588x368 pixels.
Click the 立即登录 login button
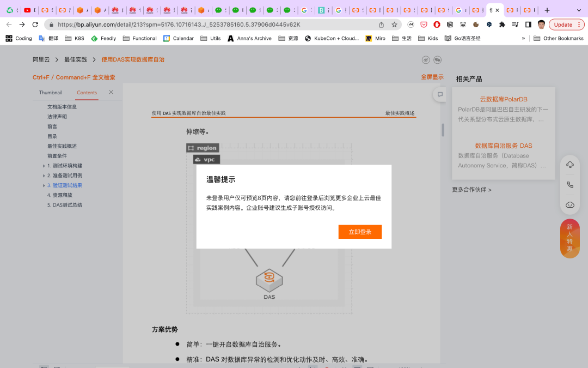click(x=360, y=232)
